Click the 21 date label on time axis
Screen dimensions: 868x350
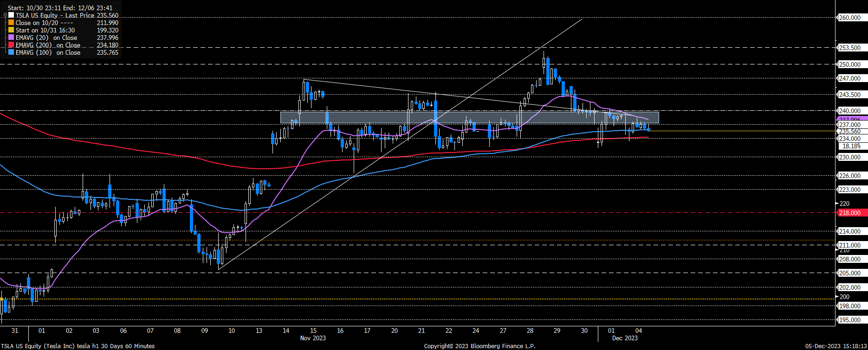point(421,331)
